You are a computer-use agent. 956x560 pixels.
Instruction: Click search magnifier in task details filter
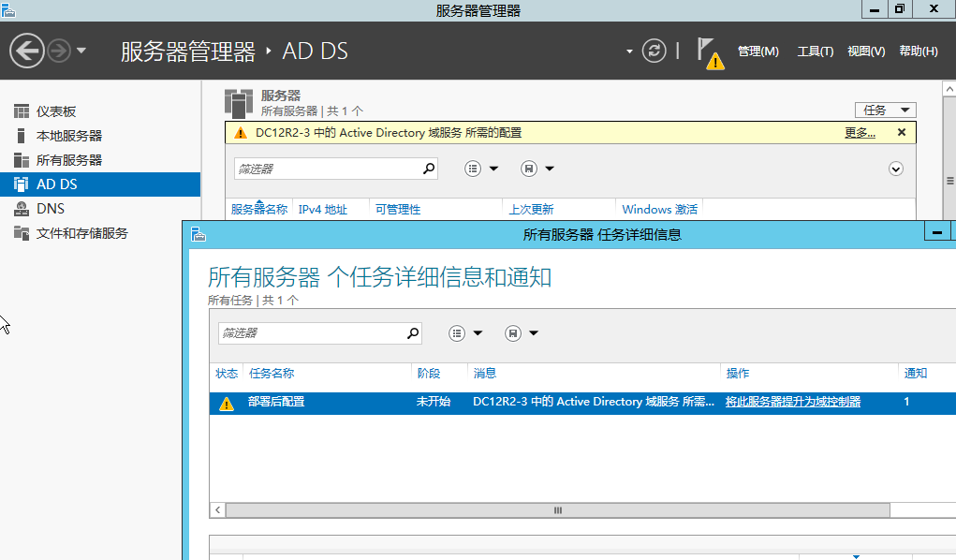pos(413,333)
